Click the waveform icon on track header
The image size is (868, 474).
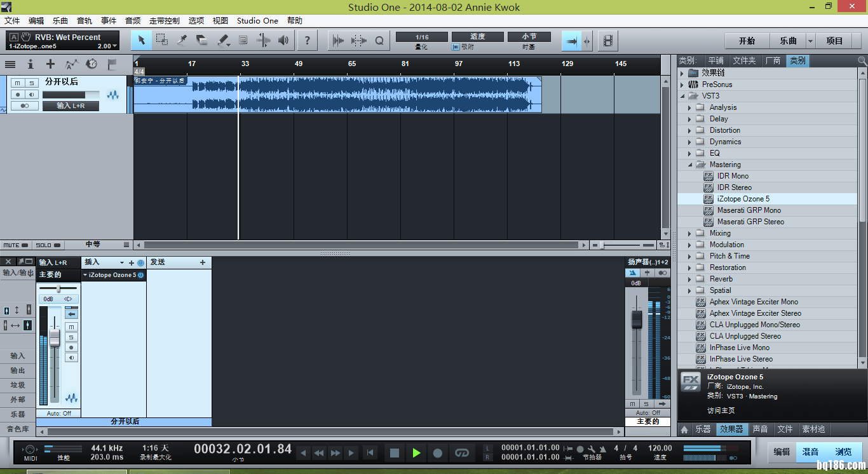coord(113,95)
